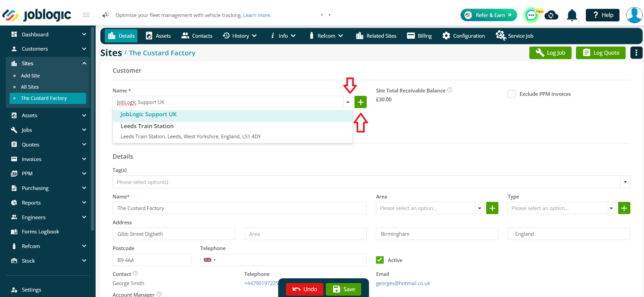
Task: Untick the Active checkbox
Action: [380, 260]
